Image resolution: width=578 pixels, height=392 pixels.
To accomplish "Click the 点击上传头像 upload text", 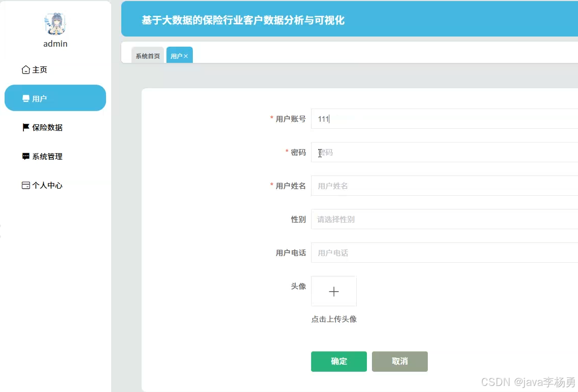I will 333,319.
